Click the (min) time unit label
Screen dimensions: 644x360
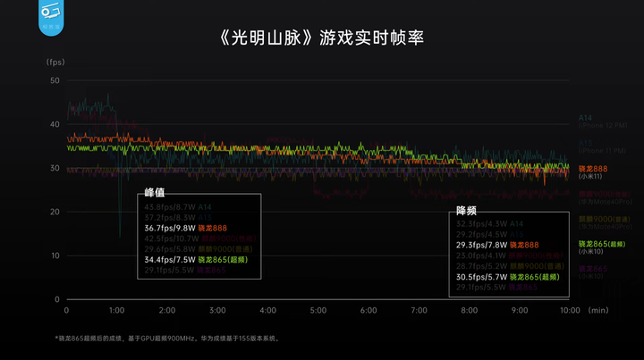coord(598,310)
